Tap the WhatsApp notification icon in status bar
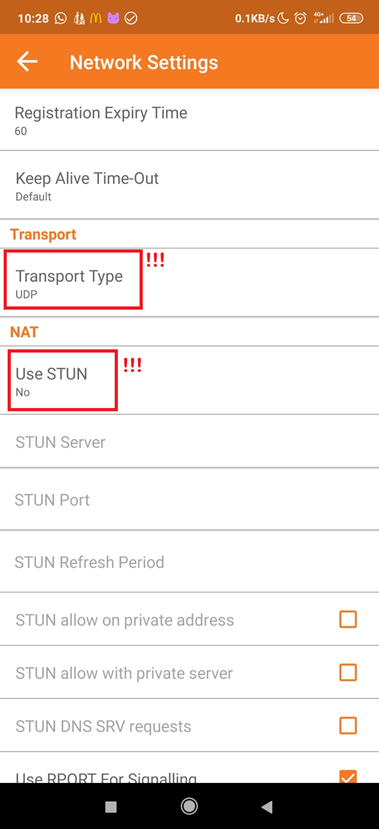 pos(61,19)
